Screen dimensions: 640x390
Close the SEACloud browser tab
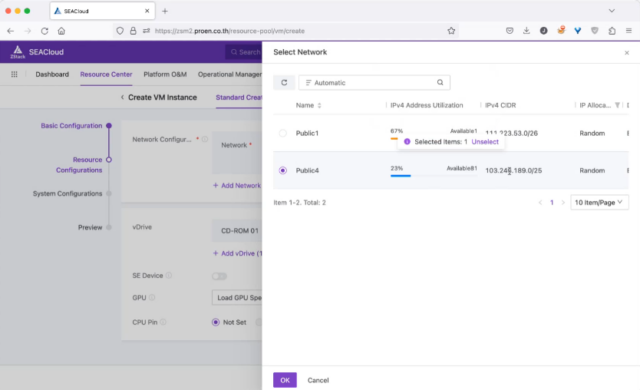point(147,11)
